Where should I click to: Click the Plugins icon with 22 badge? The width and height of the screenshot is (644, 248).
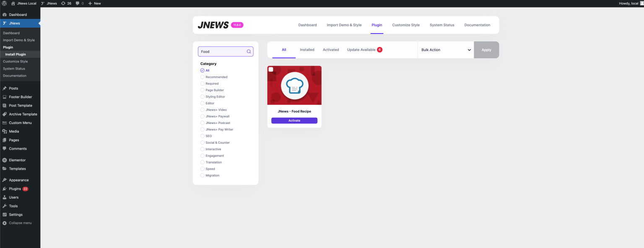tap(4, 189)
